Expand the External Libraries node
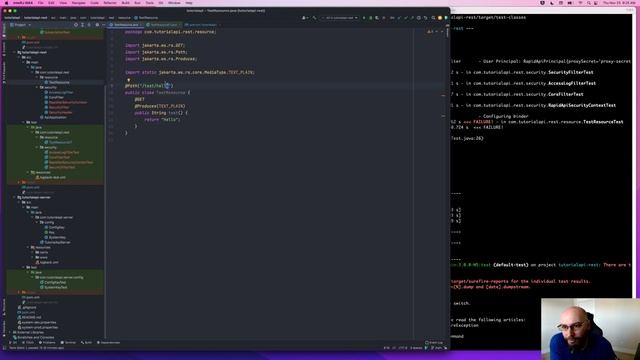 point(11,332)
